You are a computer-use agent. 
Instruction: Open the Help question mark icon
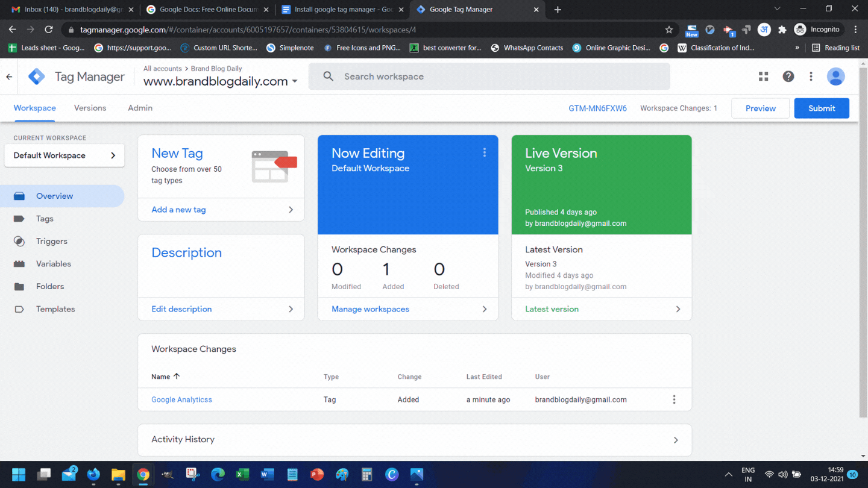click(x=788, y=77)
